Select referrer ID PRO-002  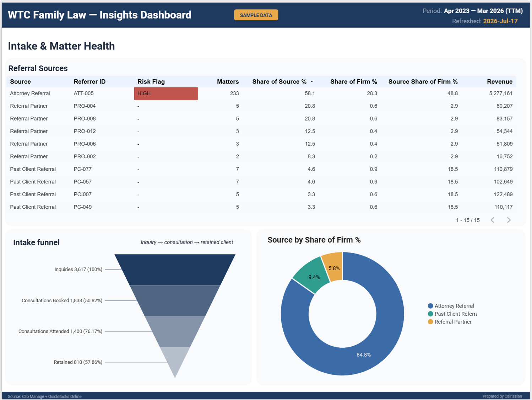point(85,156)
